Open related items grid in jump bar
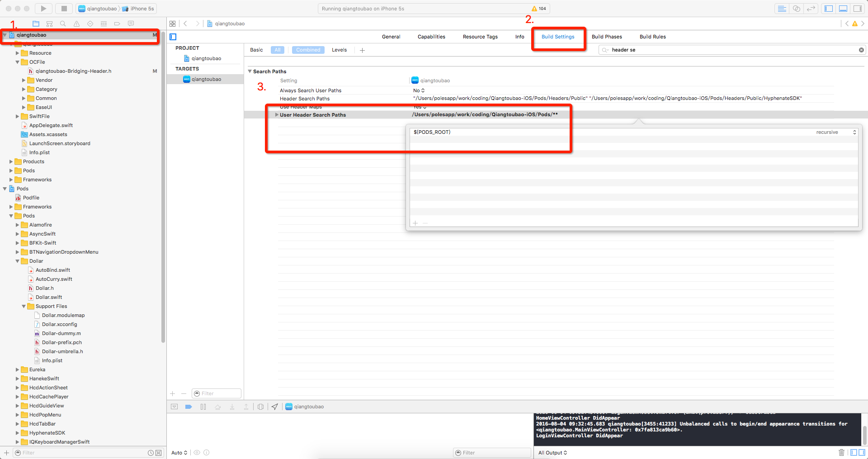This screenshot has width=868, height=459. click(x=172, y=24)
